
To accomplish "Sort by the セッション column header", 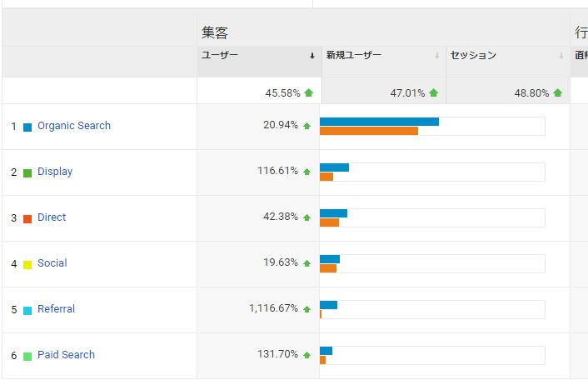I will (x=473, y=55).
